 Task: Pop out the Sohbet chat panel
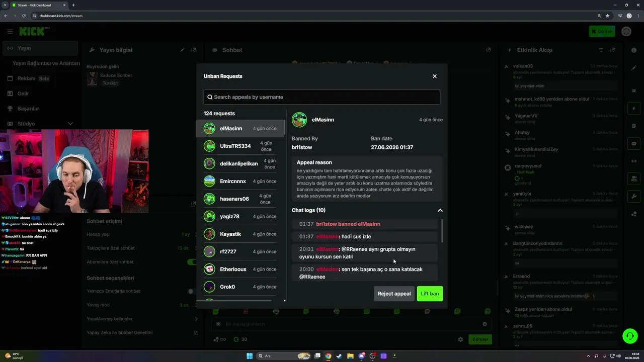point(488,50)
